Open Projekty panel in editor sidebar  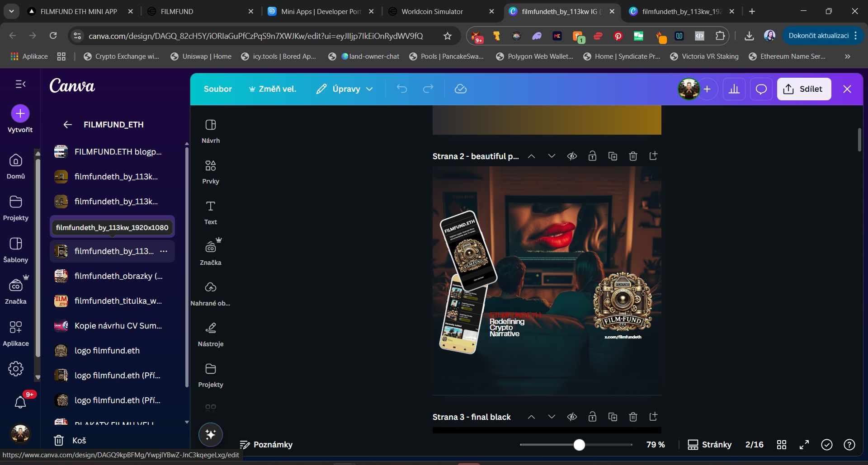[211, 375]
